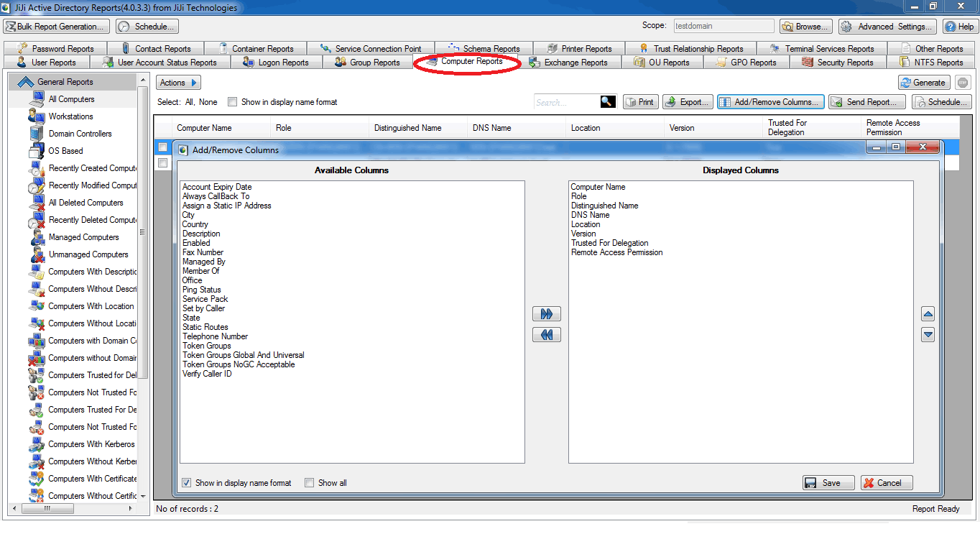The width and height of the screenshot is (980, 552).
Task: Check the first record row checkbox
Action: coord(162,147)
